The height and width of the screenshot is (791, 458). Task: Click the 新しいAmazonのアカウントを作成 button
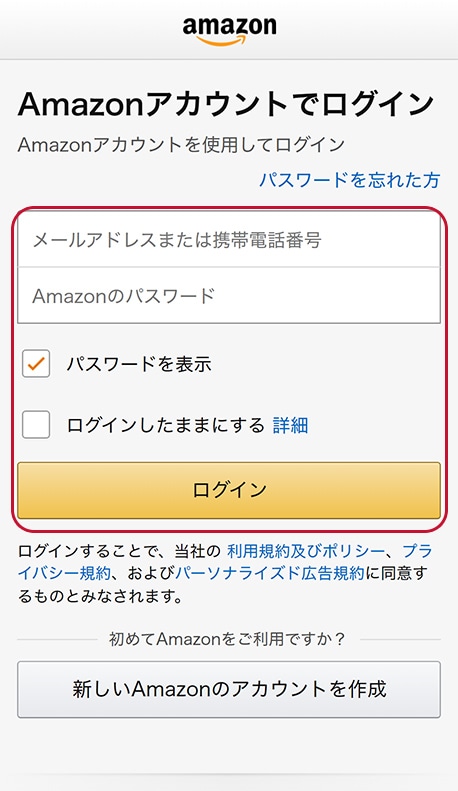229,689
